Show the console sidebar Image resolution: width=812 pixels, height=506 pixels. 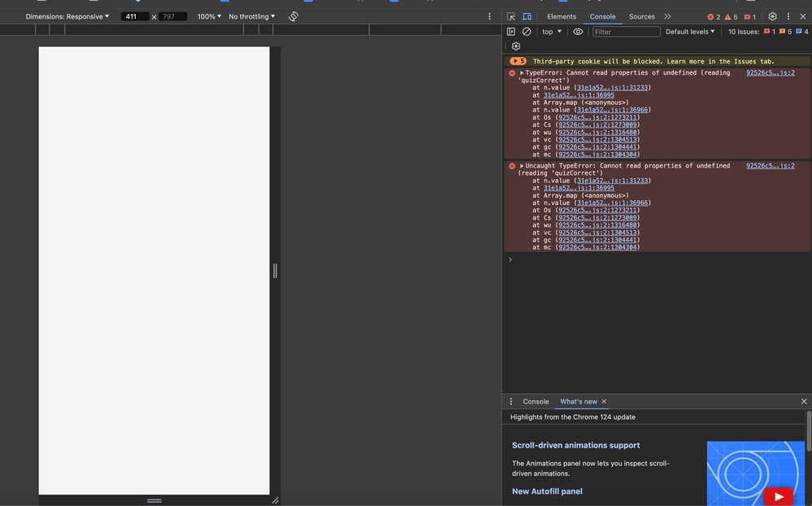[511, 32]
